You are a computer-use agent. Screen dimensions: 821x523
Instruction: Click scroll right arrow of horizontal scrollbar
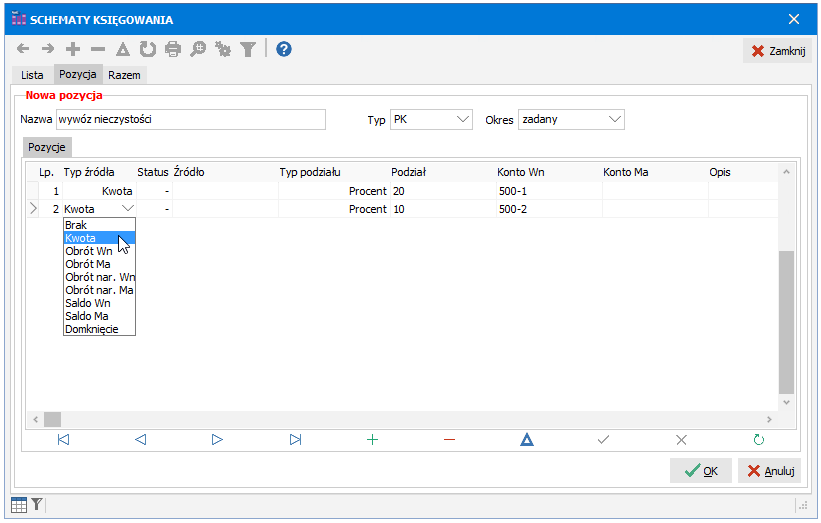[x=769, y=419]
